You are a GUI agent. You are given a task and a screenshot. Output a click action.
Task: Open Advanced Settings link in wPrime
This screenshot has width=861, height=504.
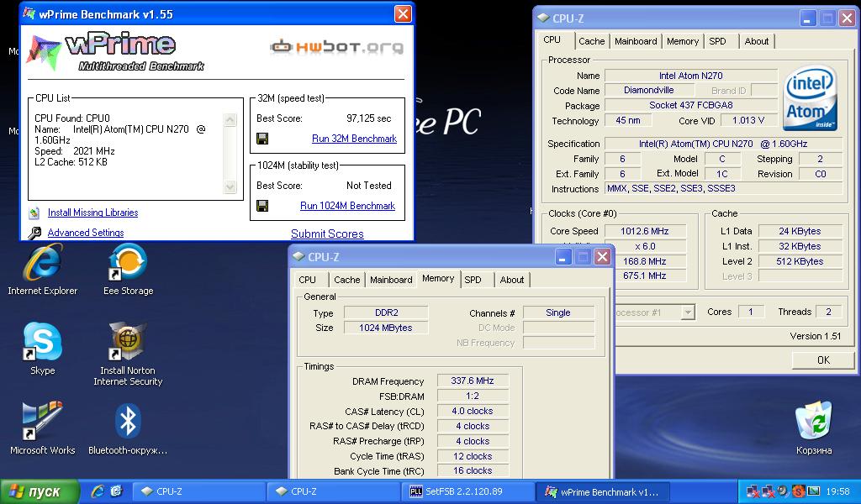pos(86,233)
